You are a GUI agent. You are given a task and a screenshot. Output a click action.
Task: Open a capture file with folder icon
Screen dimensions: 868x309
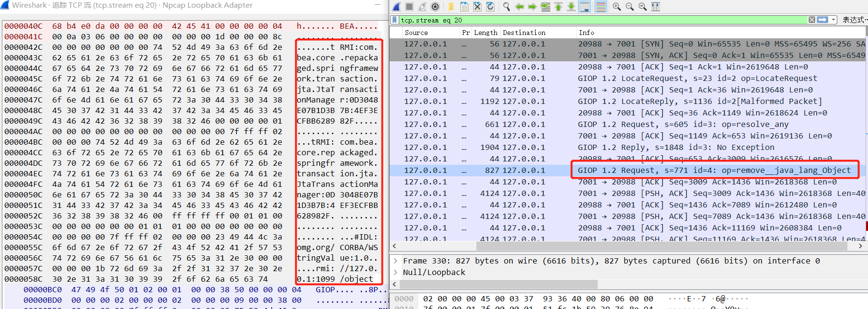[451, 7]
